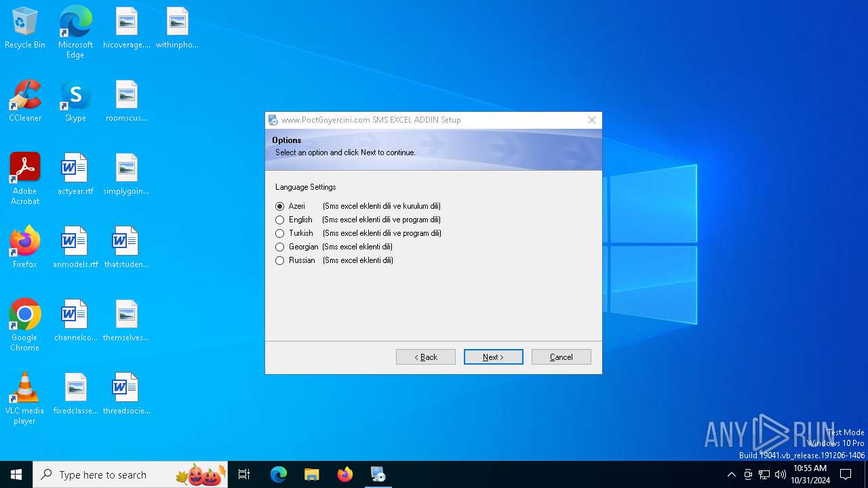Screen dimensions: 868x488
Task: Select the Firefox desktop shortcut
Action: tap(25, 248)
